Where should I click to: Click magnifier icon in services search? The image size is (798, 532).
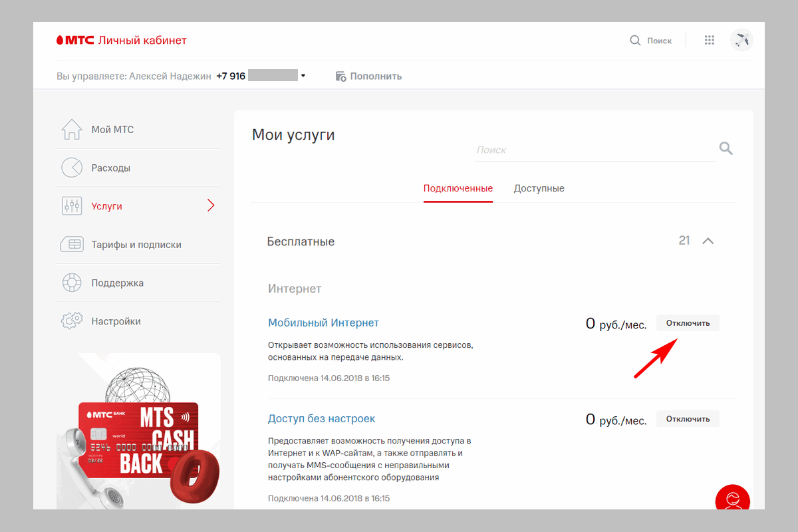(x=726, y=148)
